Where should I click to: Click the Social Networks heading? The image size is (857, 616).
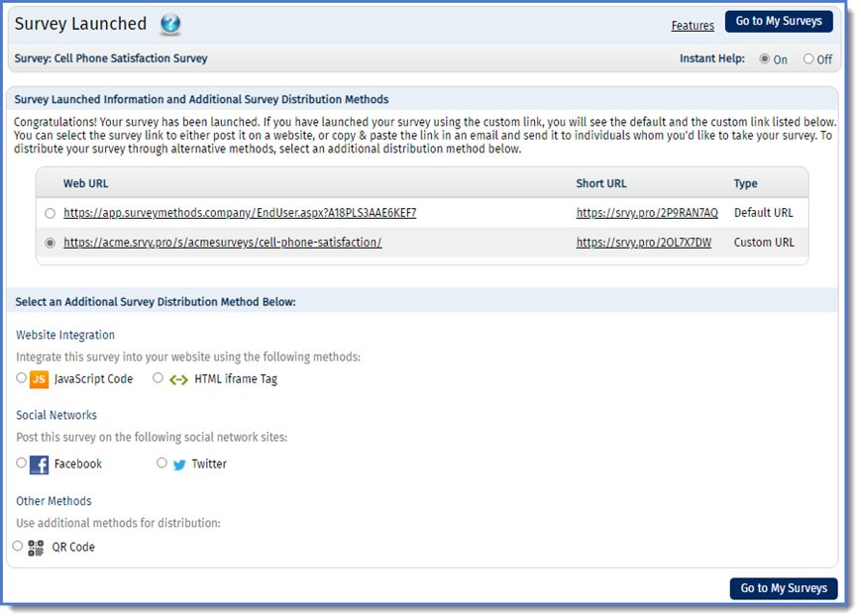(56, 416)
